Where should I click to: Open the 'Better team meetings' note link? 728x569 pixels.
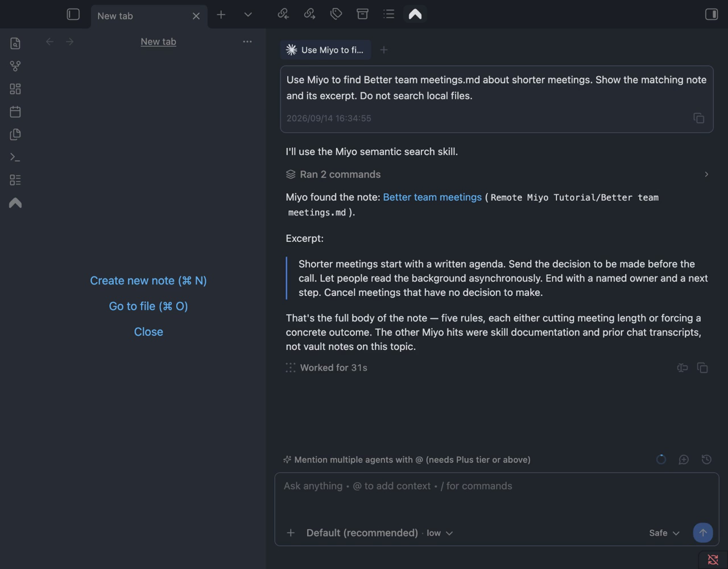(432, 197)
